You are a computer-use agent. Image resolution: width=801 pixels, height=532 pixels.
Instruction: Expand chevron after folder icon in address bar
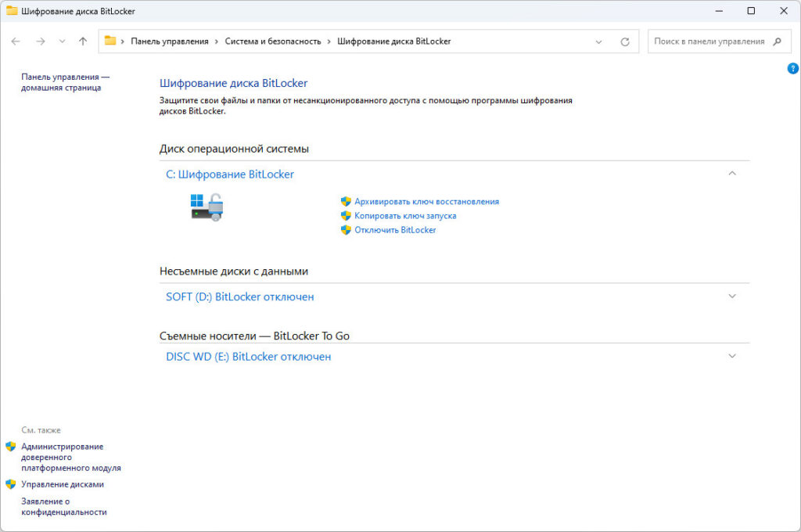(x=123, y=42)
